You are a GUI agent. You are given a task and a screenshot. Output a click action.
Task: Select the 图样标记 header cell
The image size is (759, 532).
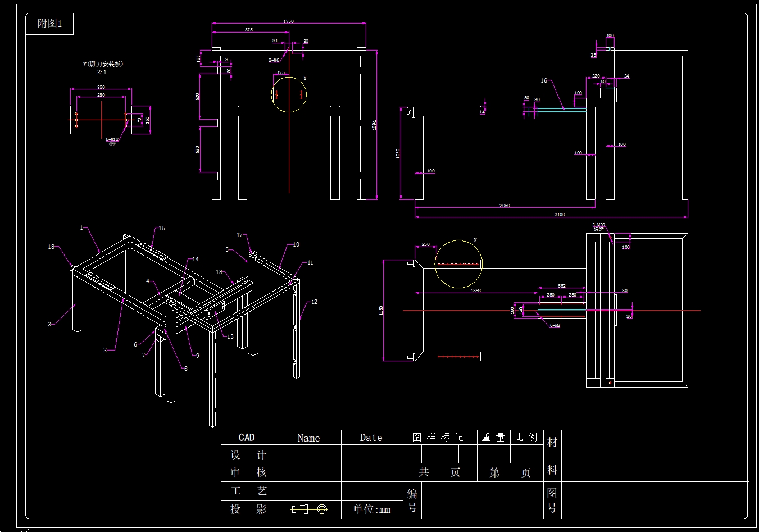(439, 438)
